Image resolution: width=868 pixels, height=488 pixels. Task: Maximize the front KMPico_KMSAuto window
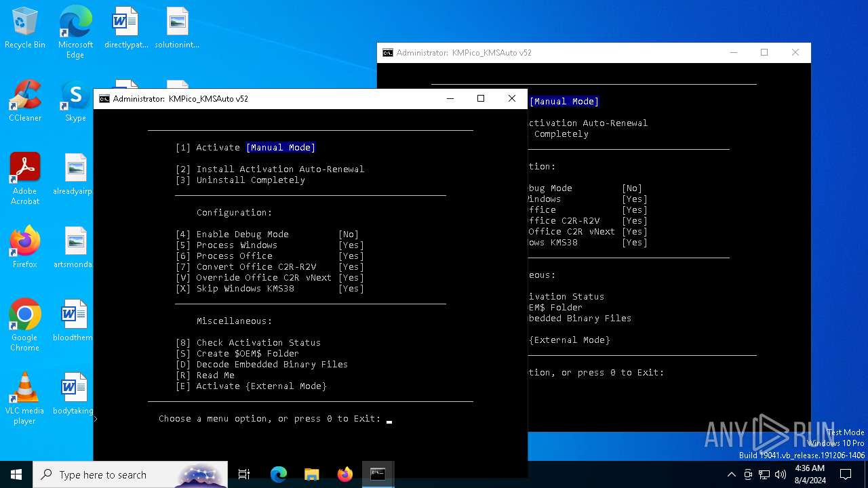[x=481, y=99]
